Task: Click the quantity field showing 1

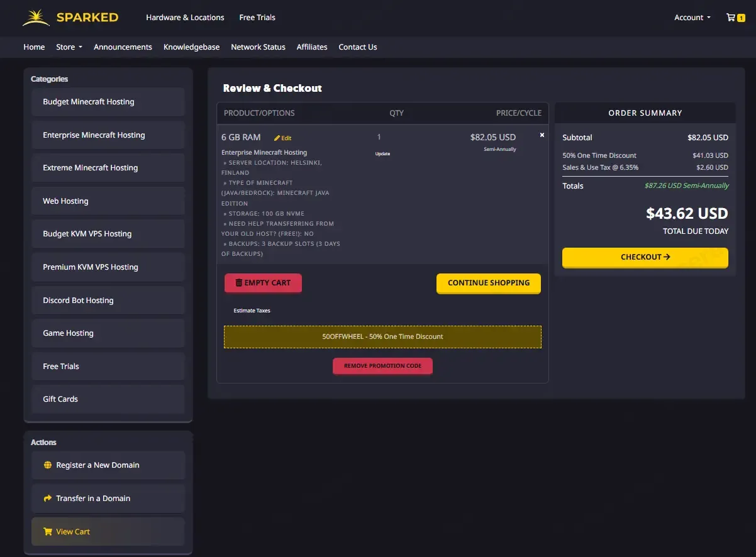Action: pos(379,137)
